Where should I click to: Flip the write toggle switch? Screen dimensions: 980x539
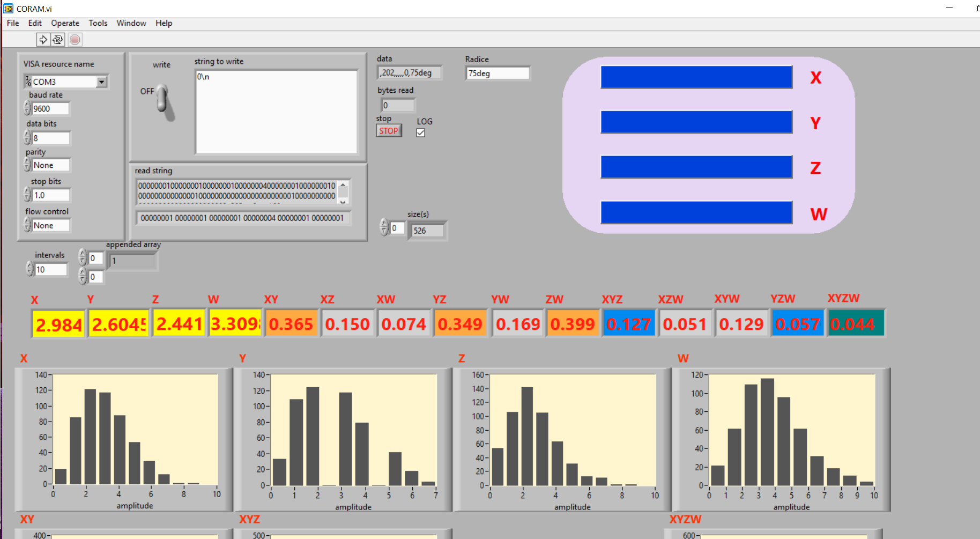(163, 100)
